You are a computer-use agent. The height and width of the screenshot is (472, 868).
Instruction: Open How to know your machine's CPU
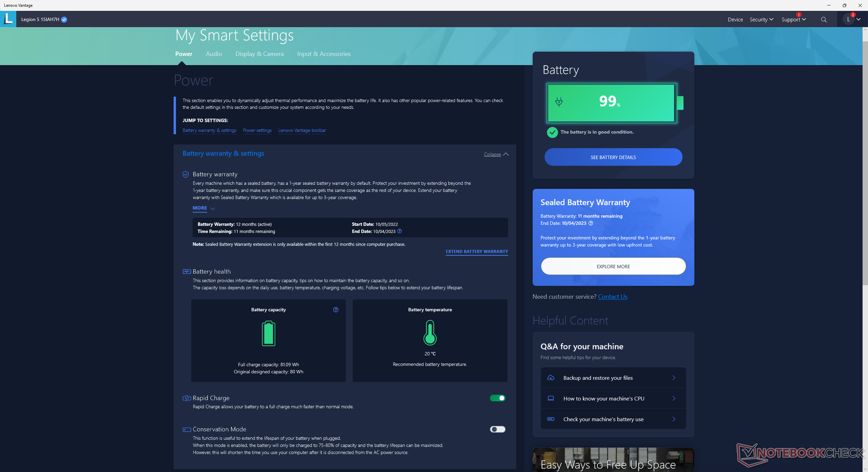click(613, 398)
